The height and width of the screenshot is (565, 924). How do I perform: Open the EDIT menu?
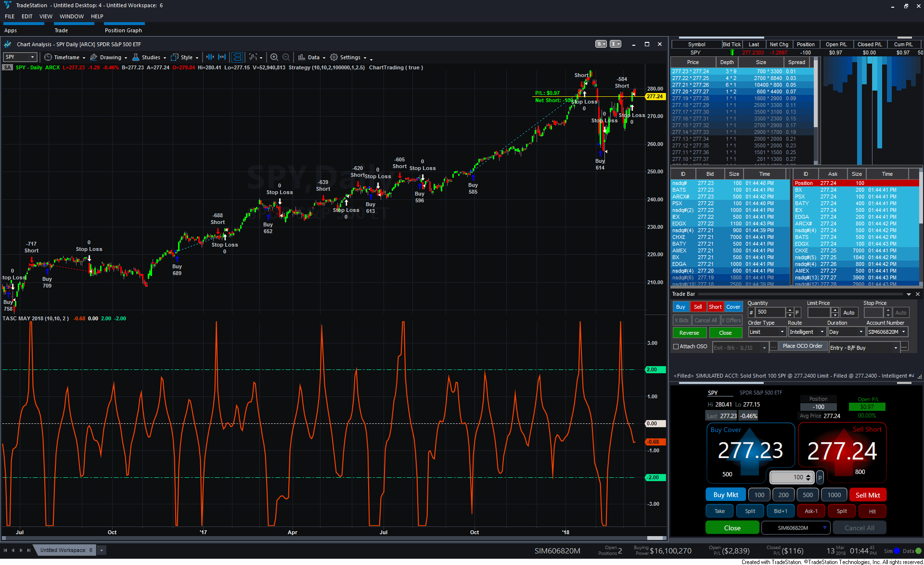tap(27, 16)
